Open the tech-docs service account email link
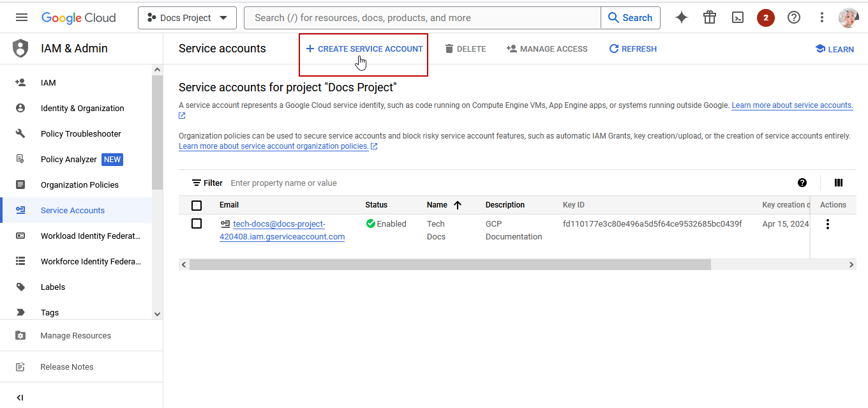 point(282,230)
